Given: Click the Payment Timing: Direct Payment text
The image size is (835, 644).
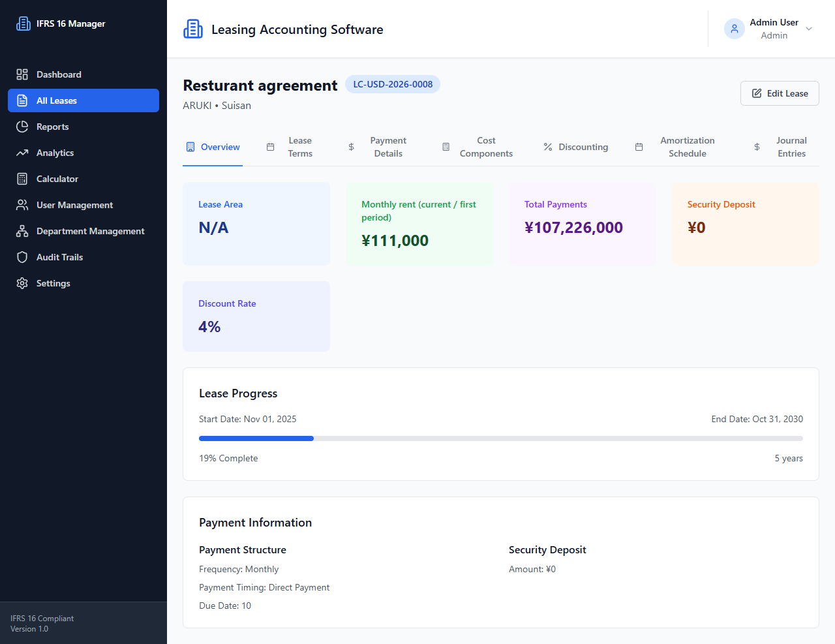Looking at the screenshot, I should point(264,587).
